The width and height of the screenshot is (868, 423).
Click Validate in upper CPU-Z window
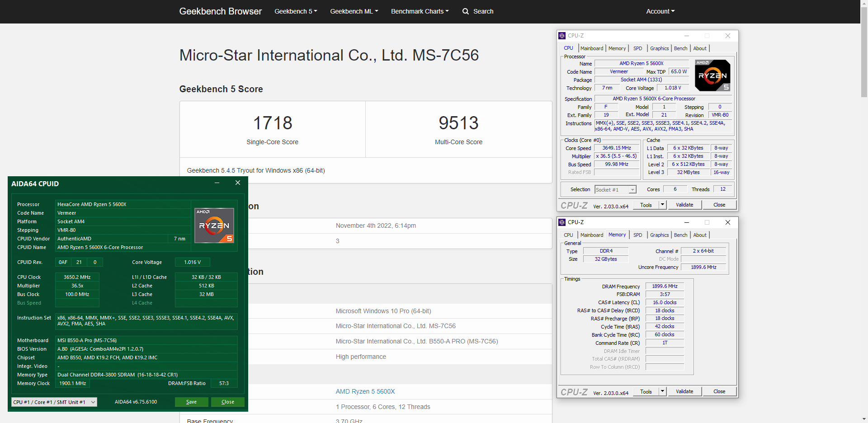[684, 205]
